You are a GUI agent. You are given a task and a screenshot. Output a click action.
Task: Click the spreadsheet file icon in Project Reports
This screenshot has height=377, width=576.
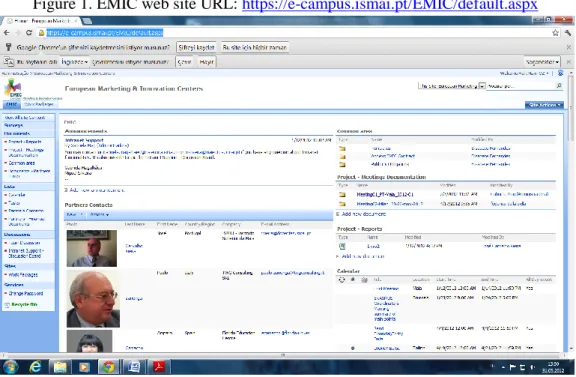tap(342, 246)
